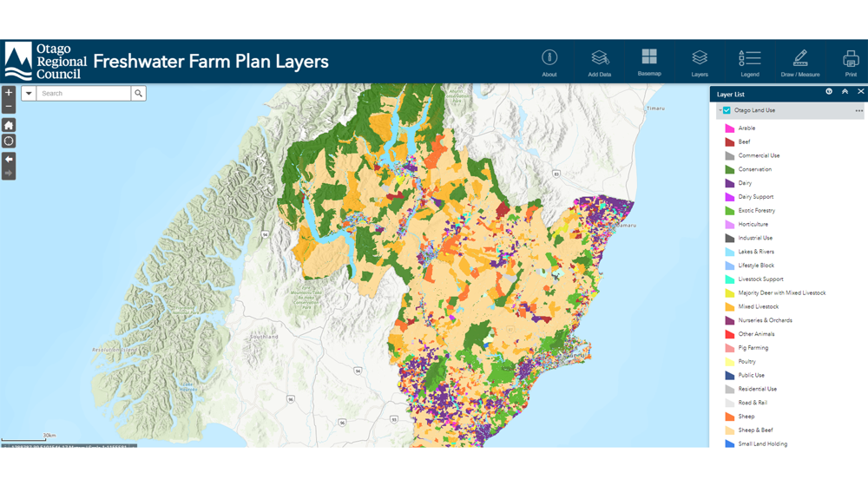
Task: Click inside the Search input field
Action: [83, 94]
